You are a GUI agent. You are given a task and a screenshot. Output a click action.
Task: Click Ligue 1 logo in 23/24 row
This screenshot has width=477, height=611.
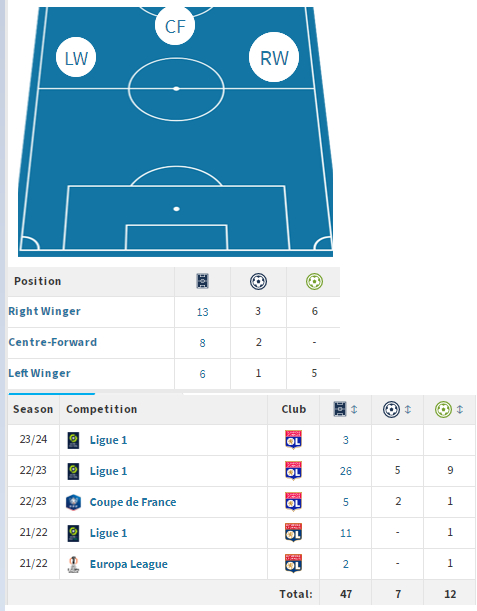pyautogui.click(x=73, y=440)
